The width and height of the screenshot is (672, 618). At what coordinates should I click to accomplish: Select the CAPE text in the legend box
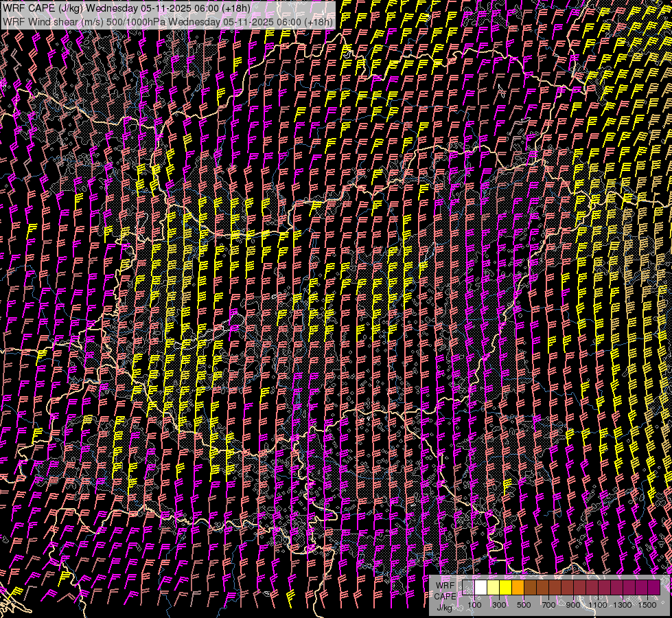tap(445, 596)
